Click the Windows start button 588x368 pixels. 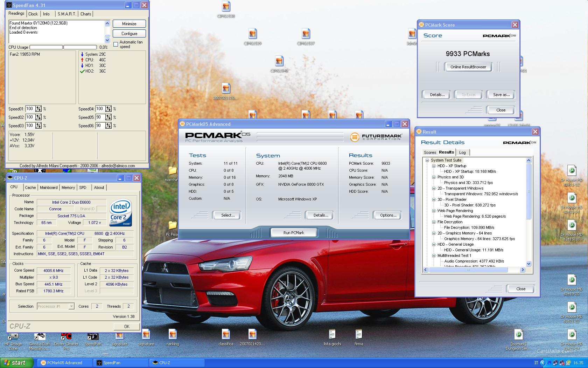[17, 363]
